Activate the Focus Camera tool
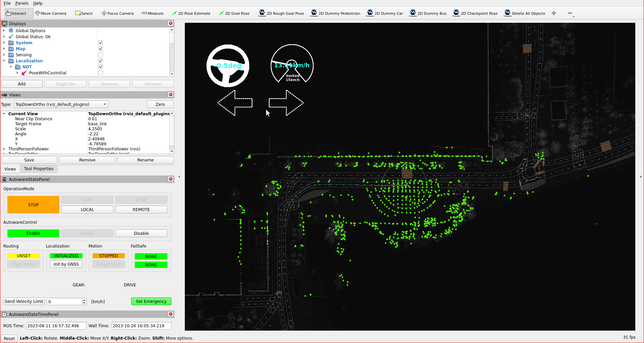644x343 pixels. coord(117,13)
